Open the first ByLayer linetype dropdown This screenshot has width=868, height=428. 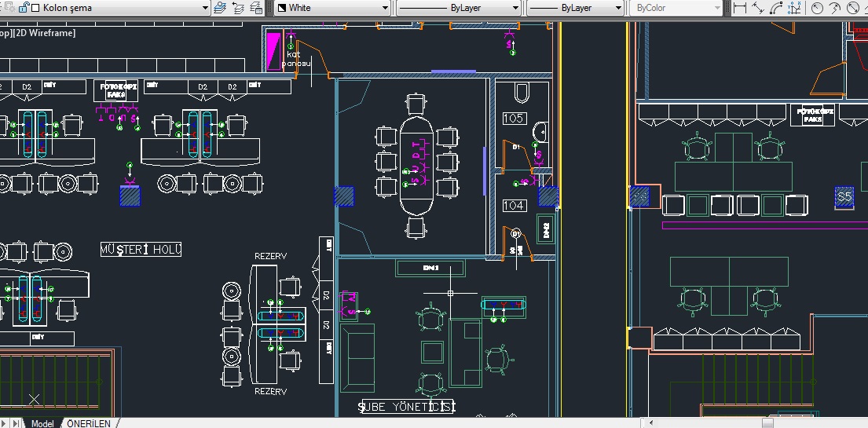click(x=515, y=8)
